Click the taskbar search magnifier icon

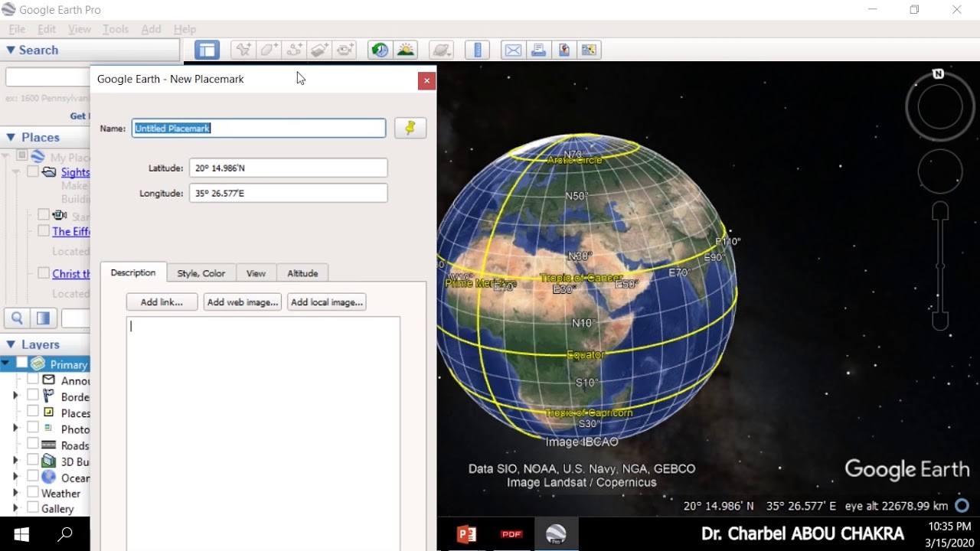65,534
